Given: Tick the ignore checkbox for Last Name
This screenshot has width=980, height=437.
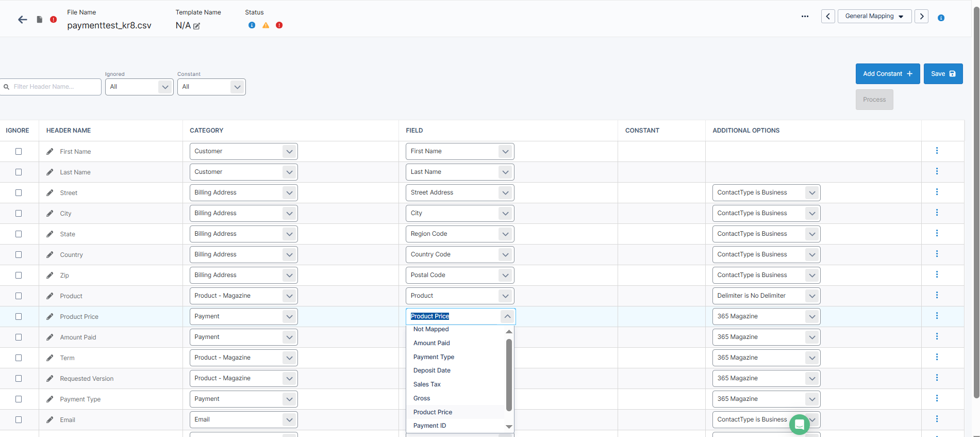Looking at the screenshot, I should 19,172.
